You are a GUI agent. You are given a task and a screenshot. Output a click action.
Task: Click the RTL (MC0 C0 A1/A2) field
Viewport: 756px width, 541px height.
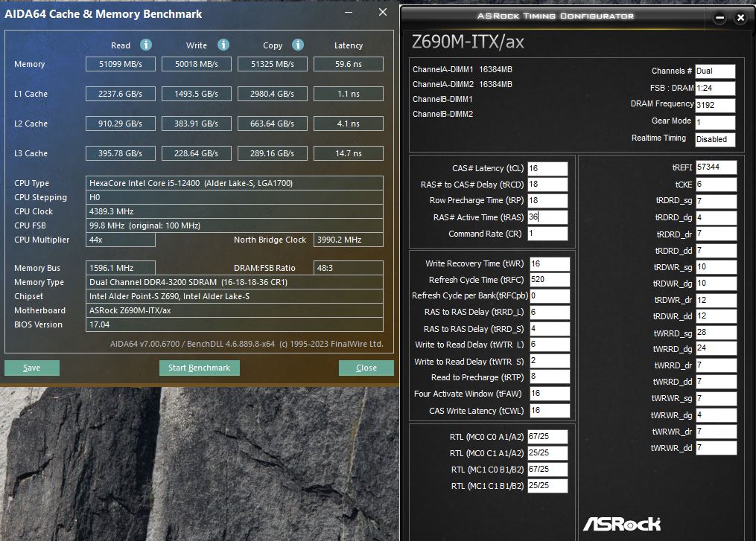tap(547, 437)
